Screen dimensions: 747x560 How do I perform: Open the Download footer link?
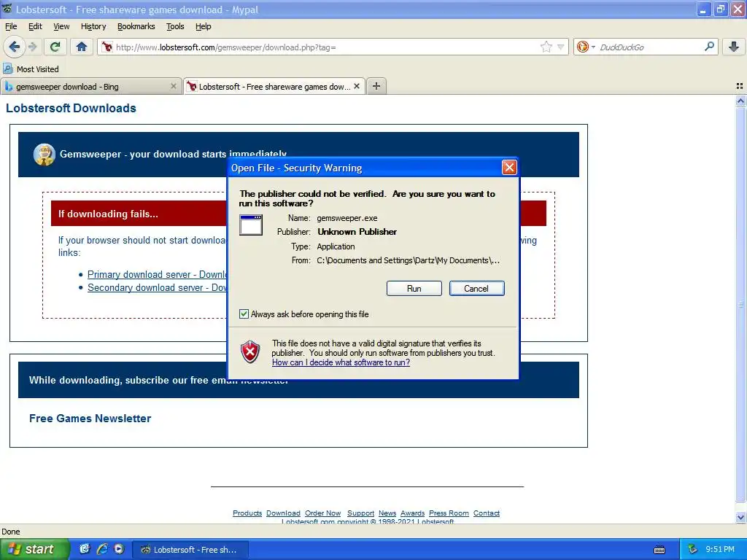pyautogui.click(x=283, y=513)
